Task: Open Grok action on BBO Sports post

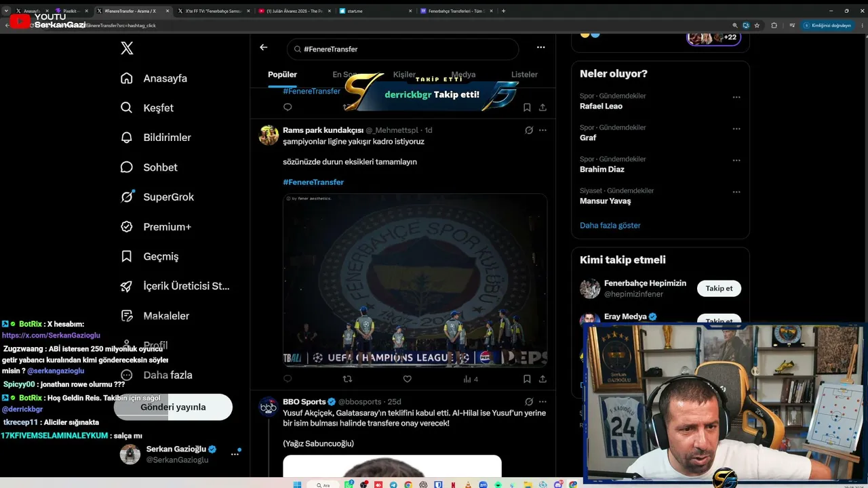Action: [529, 401]
